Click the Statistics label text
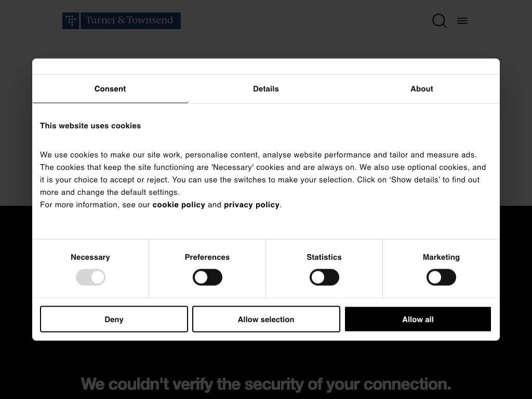Image resolution: width=532 pixels, height=399 pixels. pyautogui.click(x=324, y=257)
